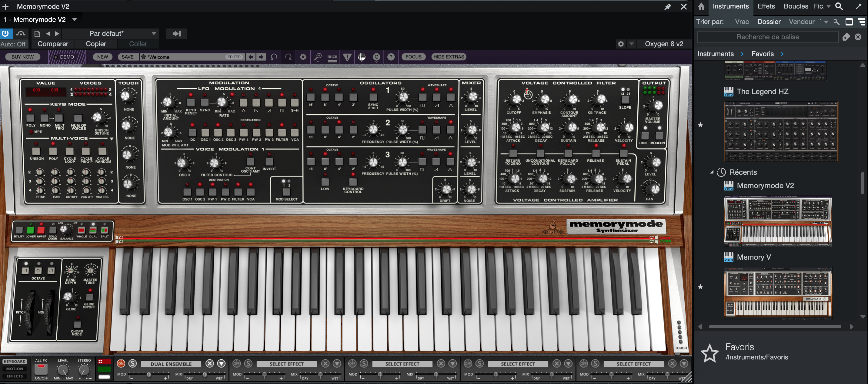Open the Par défaut preset dropdown

coord(111,33)
